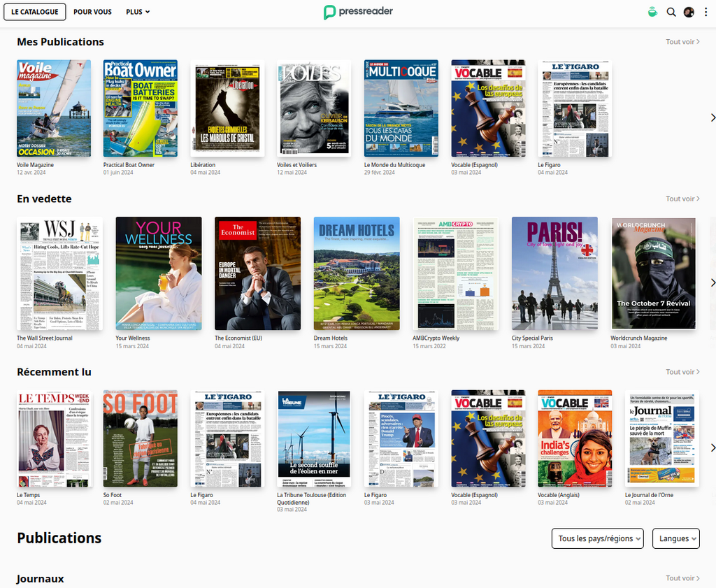Image resolution: width=716 pixels, height=588 pixels.
Task: Click 'La Tribune Toulouse (Edition Quotidienne)' title text
Action: point(312,499)
